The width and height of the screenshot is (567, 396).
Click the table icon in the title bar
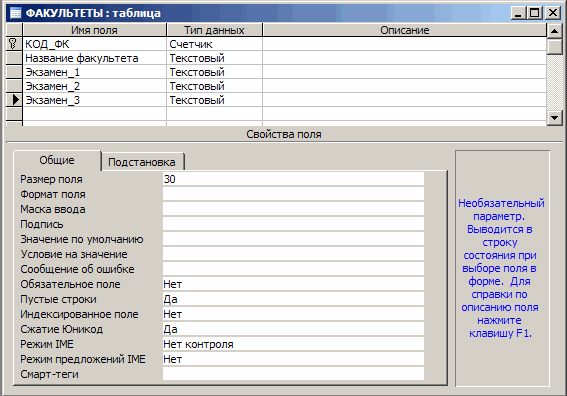click(x=16, y=13)
